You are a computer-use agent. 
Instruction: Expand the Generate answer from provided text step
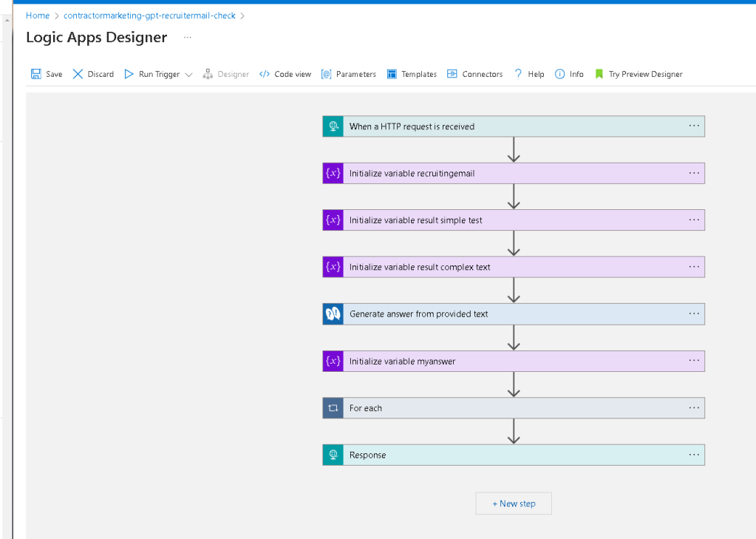[514, 313]
